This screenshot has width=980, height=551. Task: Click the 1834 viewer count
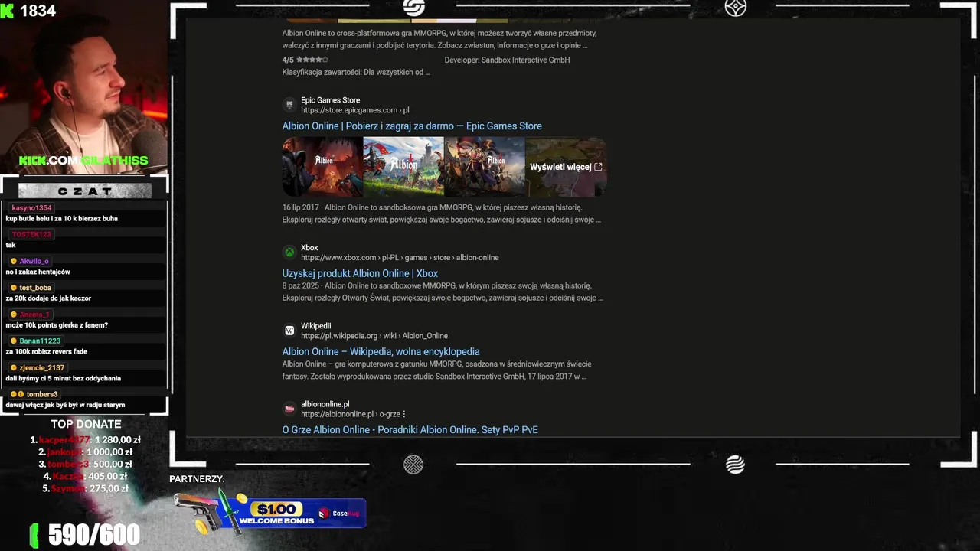coord(38,11)
